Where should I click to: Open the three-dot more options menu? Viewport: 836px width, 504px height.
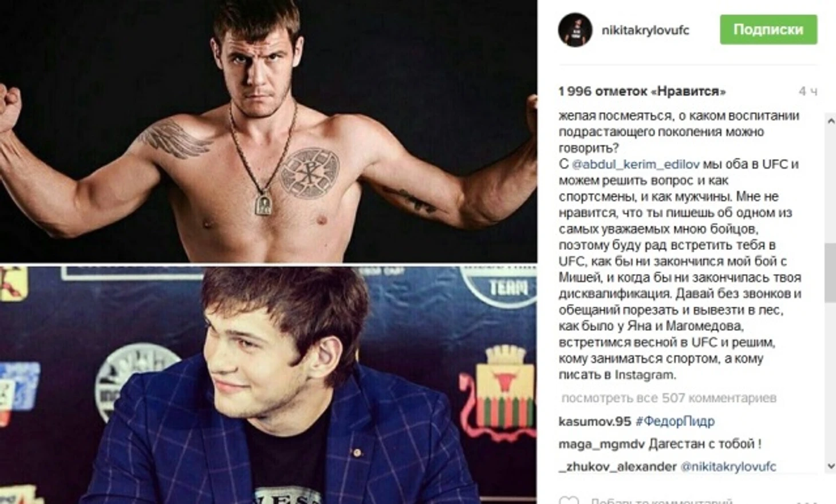point(807,502)
